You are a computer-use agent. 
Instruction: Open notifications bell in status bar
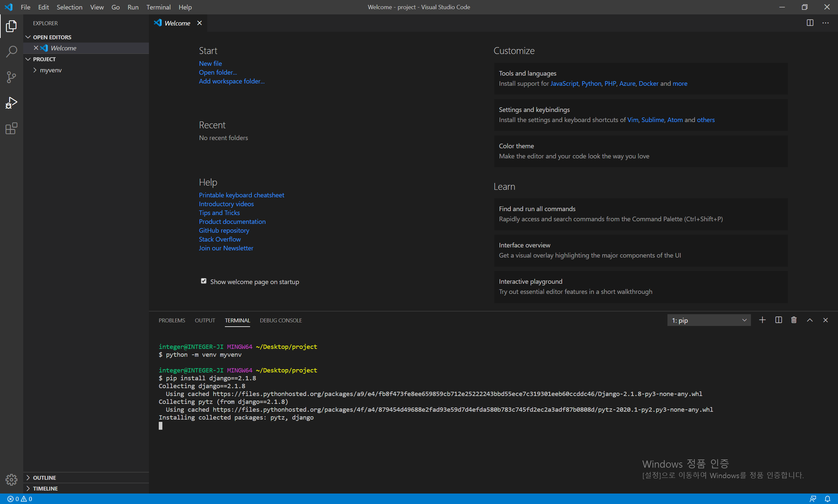(828, 498)
